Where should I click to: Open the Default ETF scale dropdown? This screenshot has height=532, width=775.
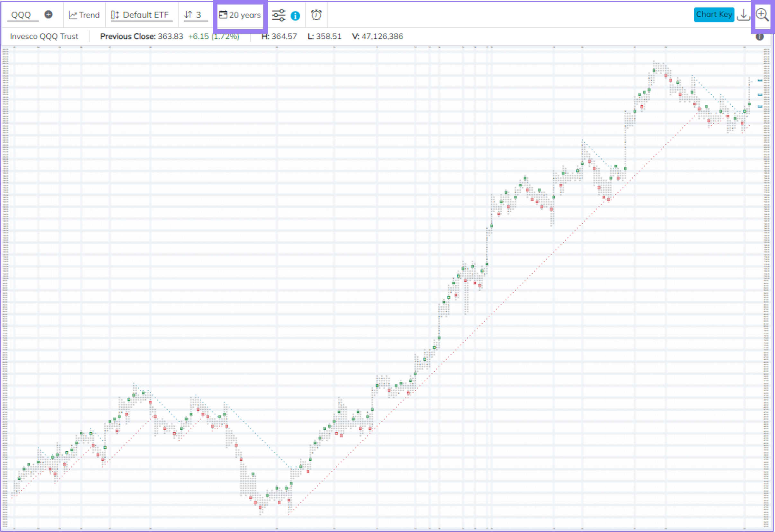[141, 15]
